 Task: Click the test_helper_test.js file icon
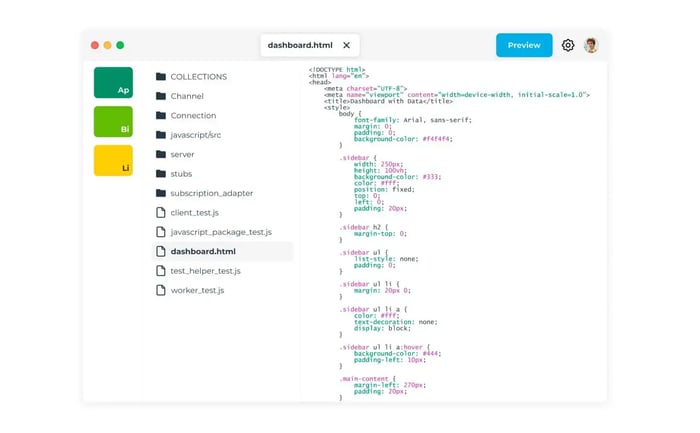161,271
